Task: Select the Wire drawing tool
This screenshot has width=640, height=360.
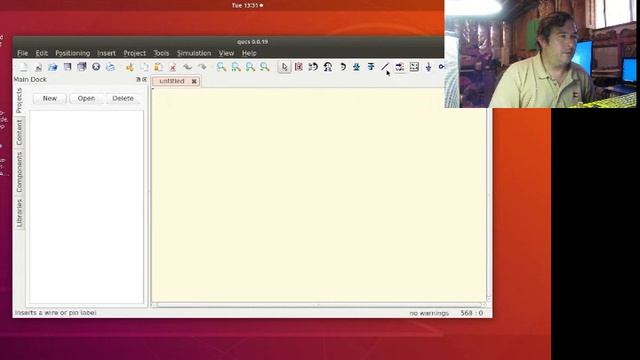Action: click(385, 67)
